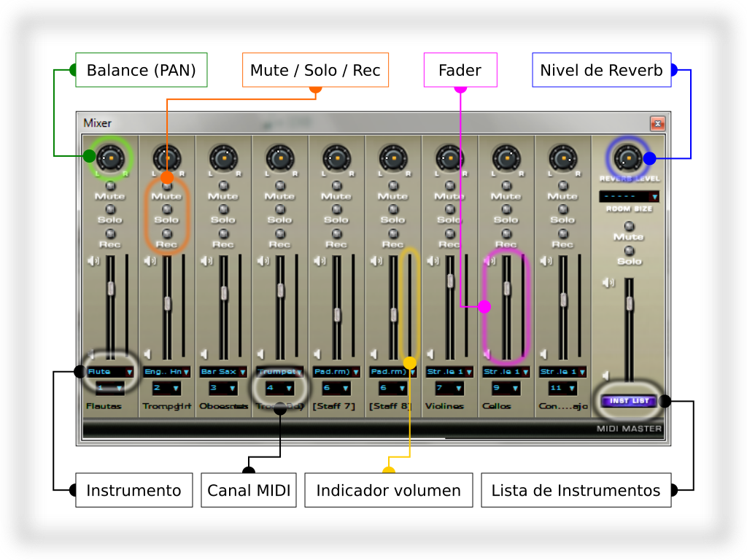The width and height of the screenshot is (747, 560).
Task: Open the Bar Sax instrument dropdown
Action: [x=242, y=372]
